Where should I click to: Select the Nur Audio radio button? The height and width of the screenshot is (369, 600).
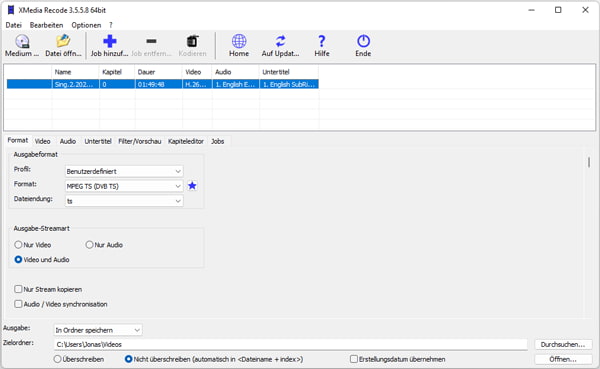(89, 245)
